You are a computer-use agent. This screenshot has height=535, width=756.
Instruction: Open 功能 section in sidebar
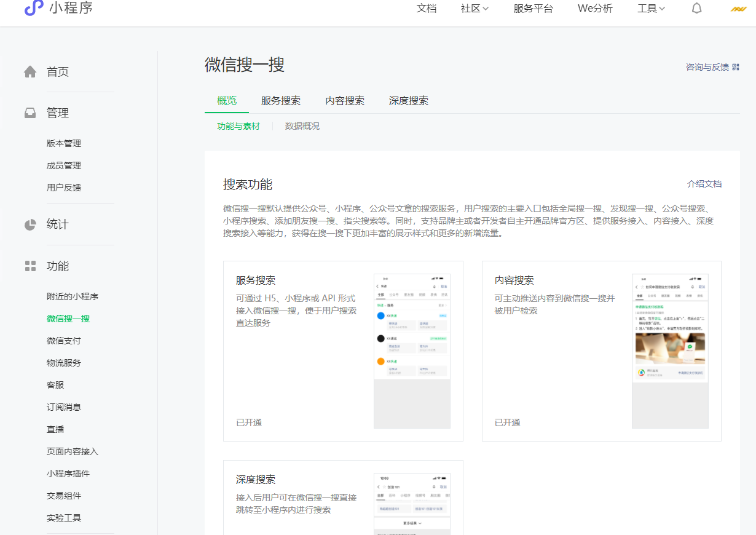click(x=58, y=266)
